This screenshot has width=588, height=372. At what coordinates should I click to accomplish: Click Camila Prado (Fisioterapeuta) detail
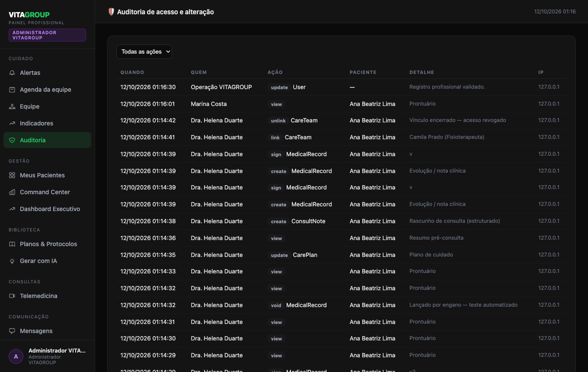[x=447, y=137]
